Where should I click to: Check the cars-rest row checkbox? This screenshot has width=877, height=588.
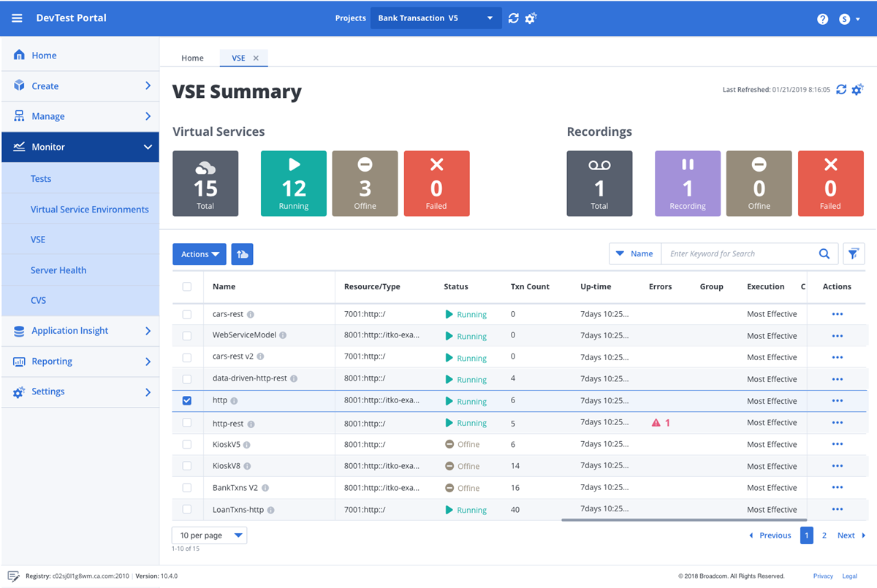click(x=187, y=314)
